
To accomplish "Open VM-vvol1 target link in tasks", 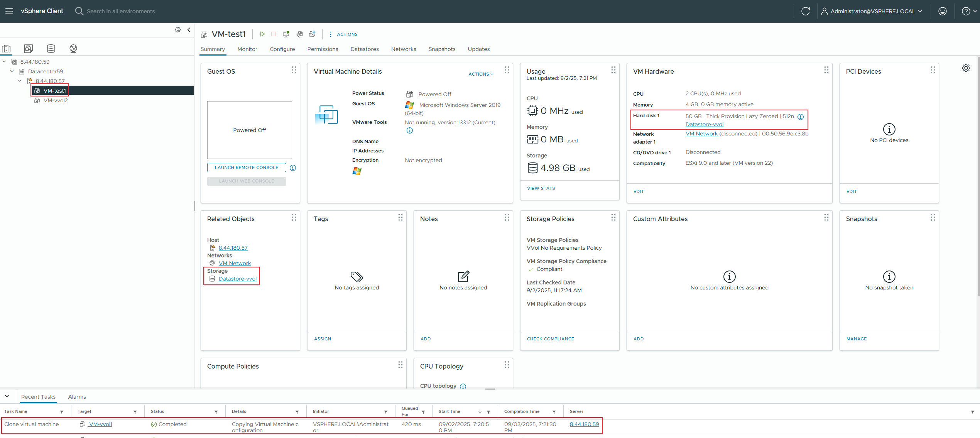I will pos(100,424).
